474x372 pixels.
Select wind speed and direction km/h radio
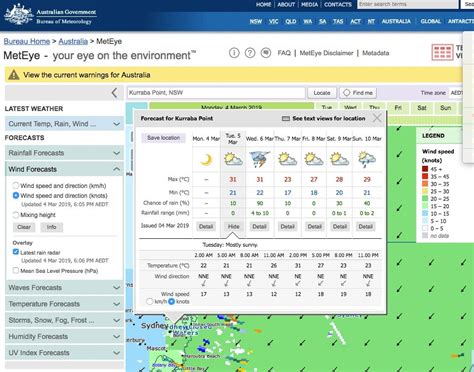[x=15, y=186]
